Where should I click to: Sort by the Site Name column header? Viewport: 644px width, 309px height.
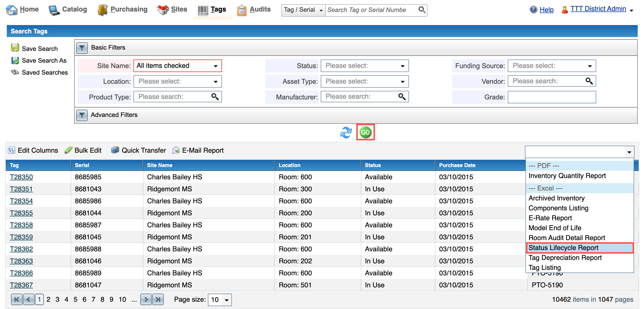point(160,165)
